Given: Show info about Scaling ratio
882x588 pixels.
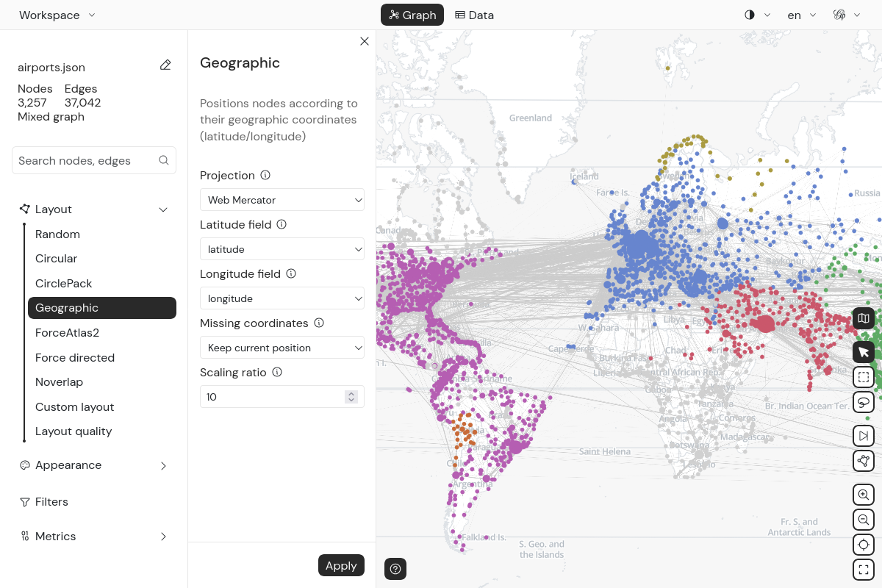Looking at the screenshot, I should point(277,372).
